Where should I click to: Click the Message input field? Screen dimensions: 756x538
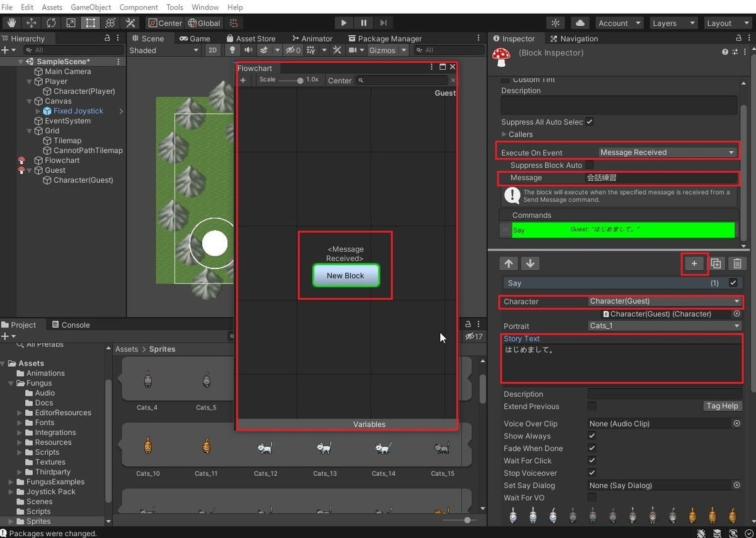[x=661, y=178]
